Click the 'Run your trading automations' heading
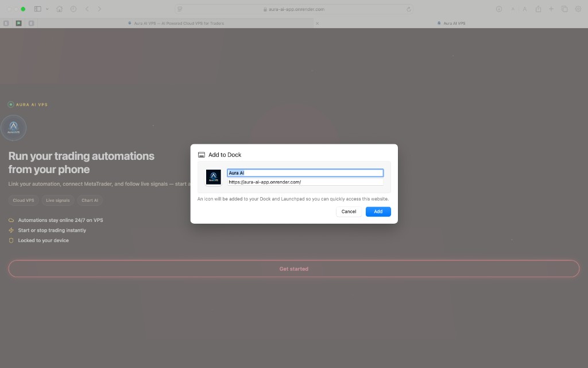The width and height of the screenshot is (588, 368). [82, 163]
